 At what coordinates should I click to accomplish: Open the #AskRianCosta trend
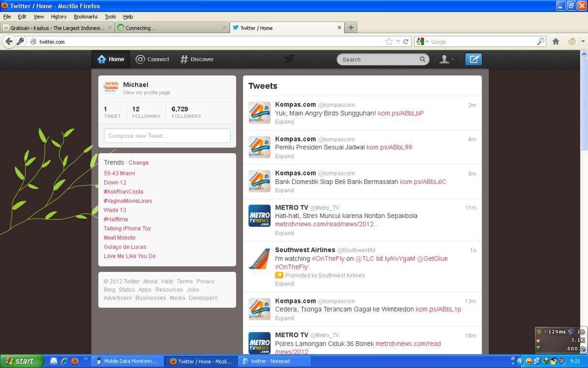(x=124, y=192)
